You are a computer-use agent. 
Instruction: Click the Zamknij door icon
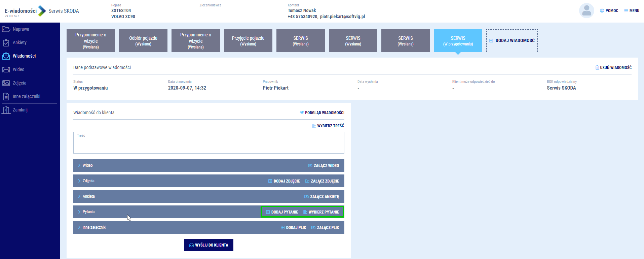[x=6, y=110]
